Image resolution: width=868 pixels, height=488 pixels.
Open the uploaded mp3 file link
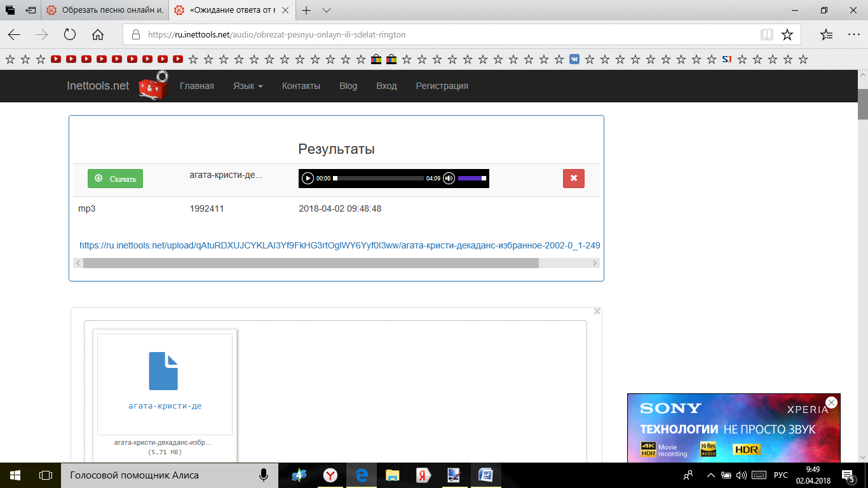[x=339, y=245]
